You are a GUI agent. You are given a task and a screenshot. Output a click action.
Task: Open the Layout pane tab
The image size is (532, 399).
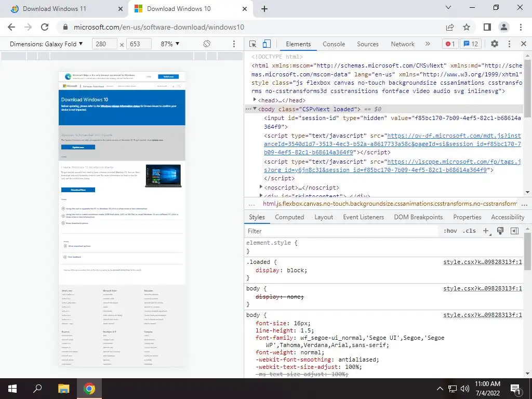(x=323, y=217)
